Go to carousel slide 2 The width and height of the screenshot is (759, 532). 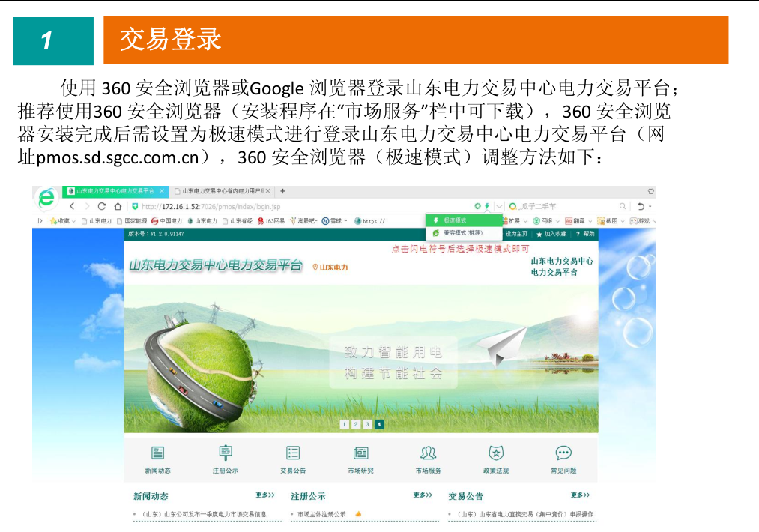tap(355, 424)
